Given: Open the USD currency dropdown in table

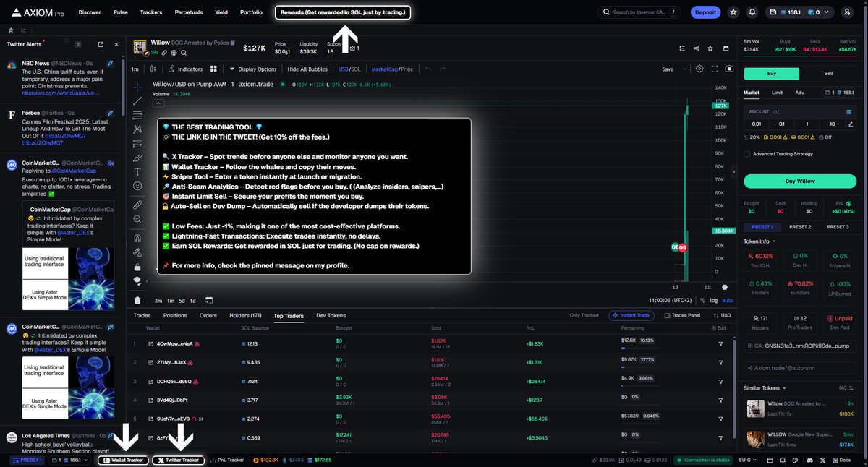Looking at the screenshot, I should tap(722, 315).
